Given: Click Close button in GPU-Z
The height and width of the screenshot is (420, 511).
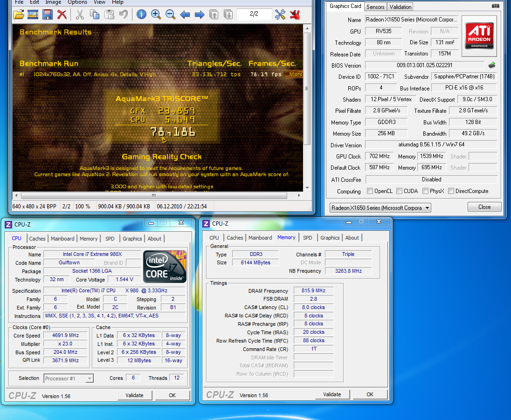Looking at the screenshot, I should coord(484,207).
